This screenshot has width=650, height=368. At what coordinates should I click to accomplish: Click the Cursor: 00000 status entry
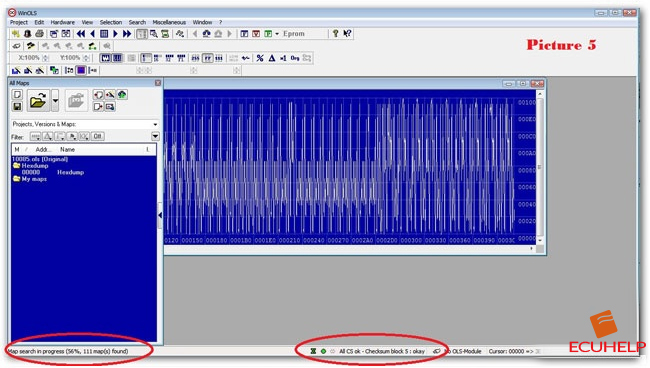tap(511, 351)
